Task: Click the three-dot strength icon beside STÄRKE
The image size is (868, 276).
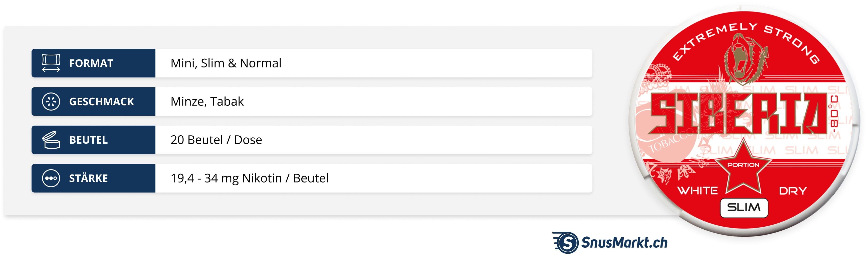Action: (x=51, y=178)
